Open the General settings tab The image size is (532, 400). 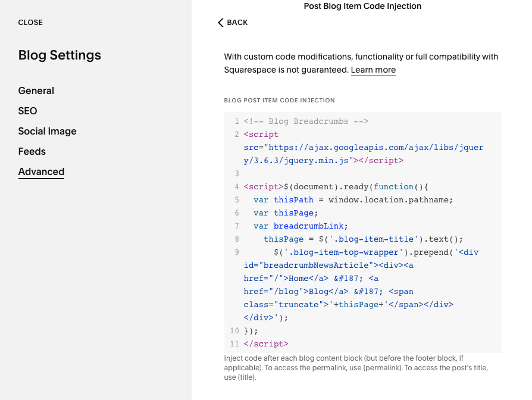point(36,90)
